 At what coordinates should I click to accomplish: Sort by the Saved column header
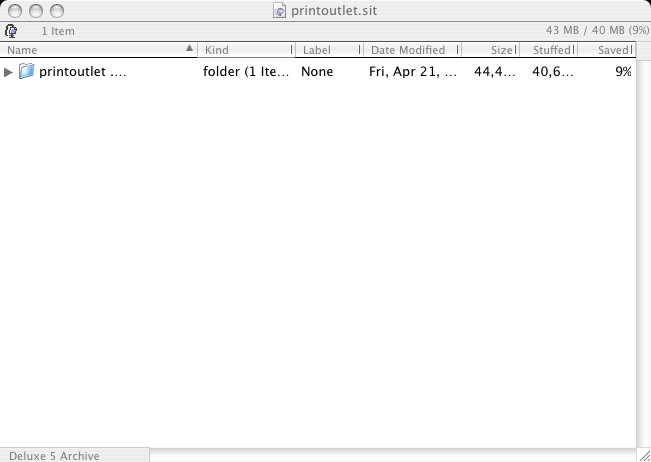click(607, 50)
